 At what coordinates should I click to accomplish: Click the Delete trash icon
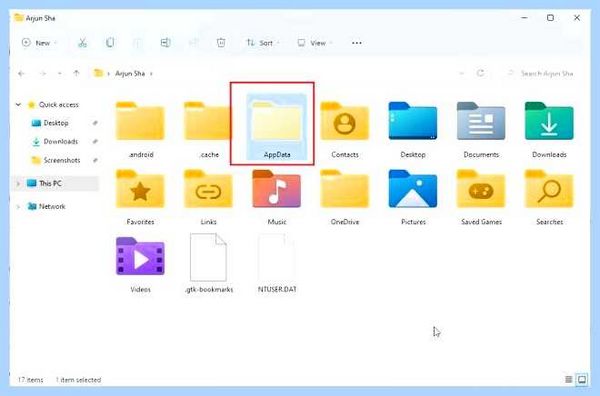pyautogui.click(x=221, y=42)
